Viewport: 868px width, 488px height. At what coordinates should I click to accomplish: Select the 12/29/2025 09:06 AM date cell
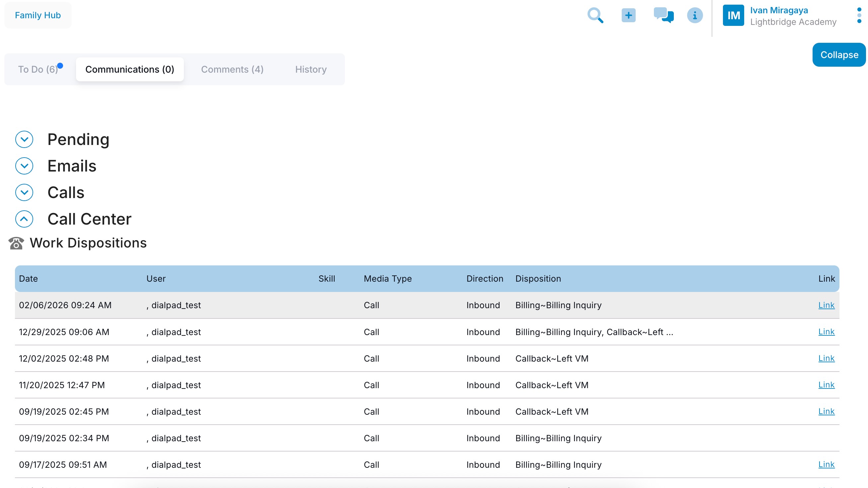click(64, 332)
